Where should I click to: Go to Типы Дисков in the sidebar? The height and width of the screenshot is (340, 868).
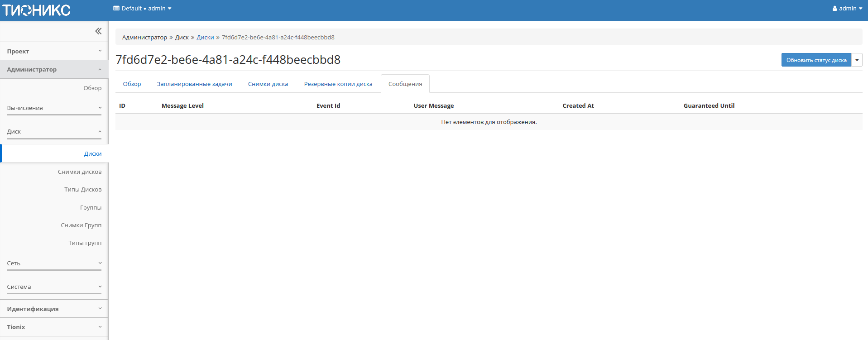pos(83,190)
